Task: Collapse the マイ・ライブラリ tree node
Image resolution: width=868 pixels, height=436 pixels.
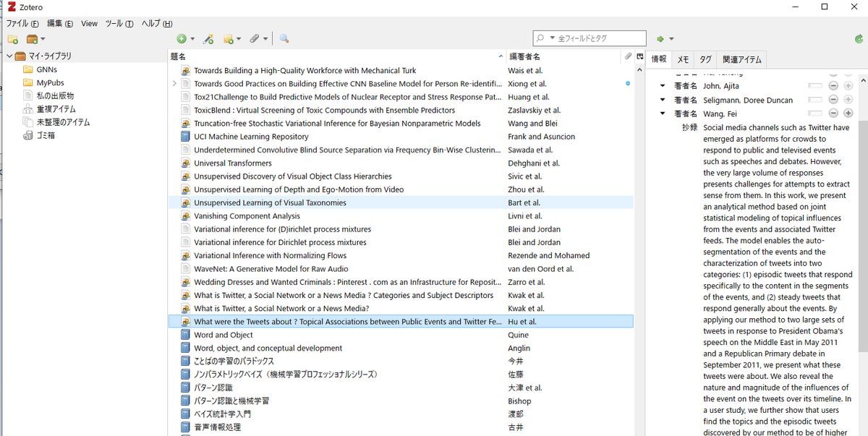Action: [9, 56]
